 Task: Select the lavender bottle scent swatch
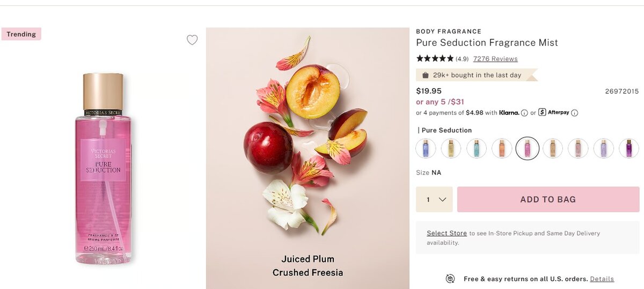pyautogui.click(x=603, y=148)
